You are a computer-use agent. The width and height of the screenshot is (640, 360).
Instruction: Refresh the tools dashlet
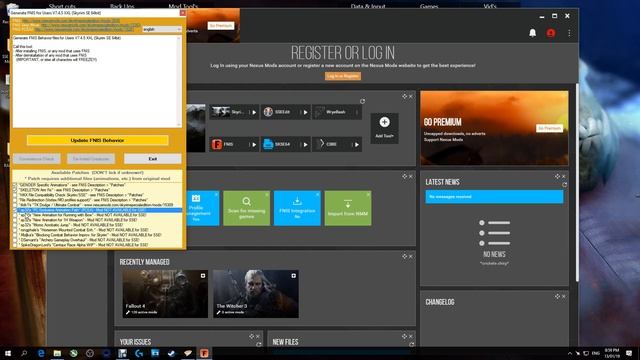point(362,101)
